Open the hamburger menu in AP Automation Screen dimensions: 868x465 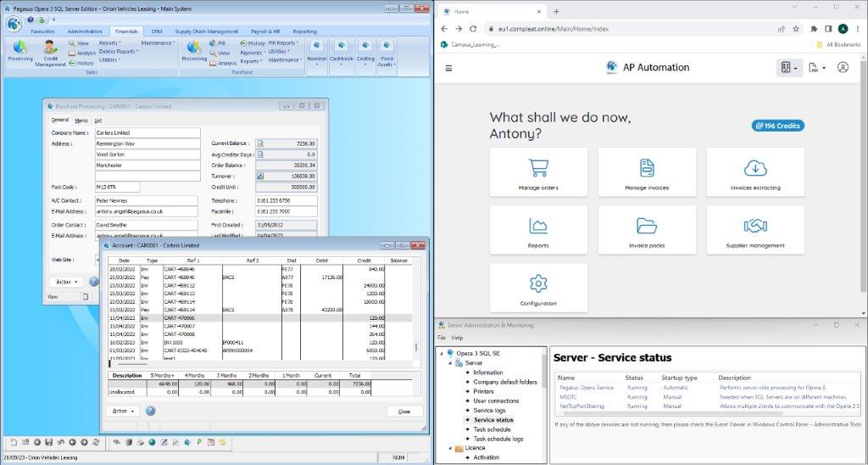pyautogui.click(x=449, y=68)
